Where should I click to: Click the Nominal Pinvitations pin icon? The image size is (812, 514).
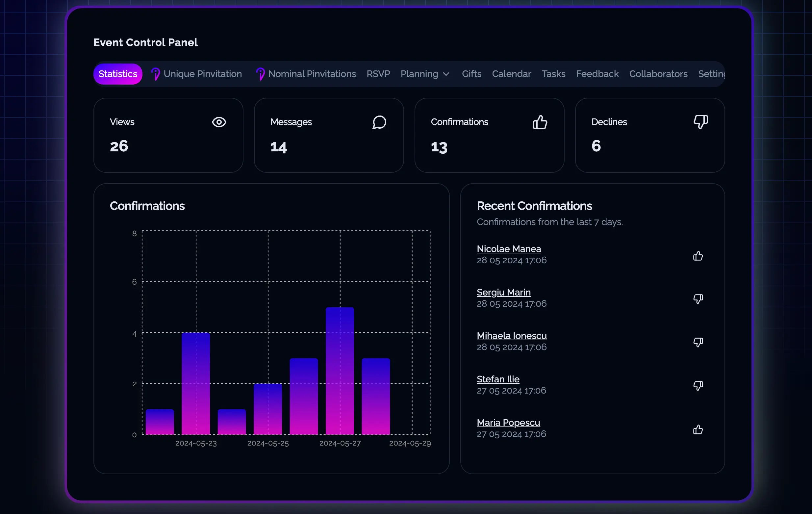tap(260, 74)
